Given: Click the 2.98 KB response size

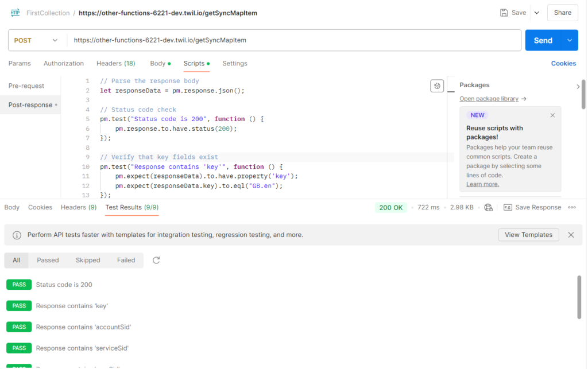Looking at the screenshot, I should tap(462, 208).
